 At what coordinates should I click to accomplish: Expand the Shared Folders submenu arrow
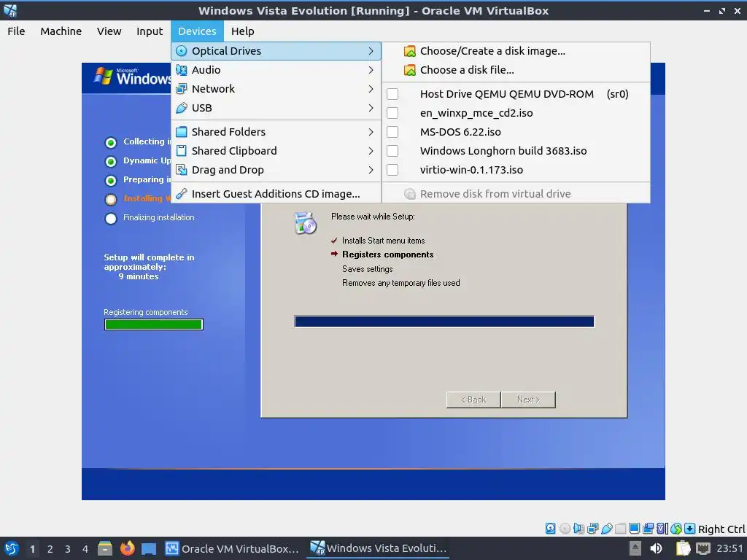pyautogui.click(x=371, y=132)
